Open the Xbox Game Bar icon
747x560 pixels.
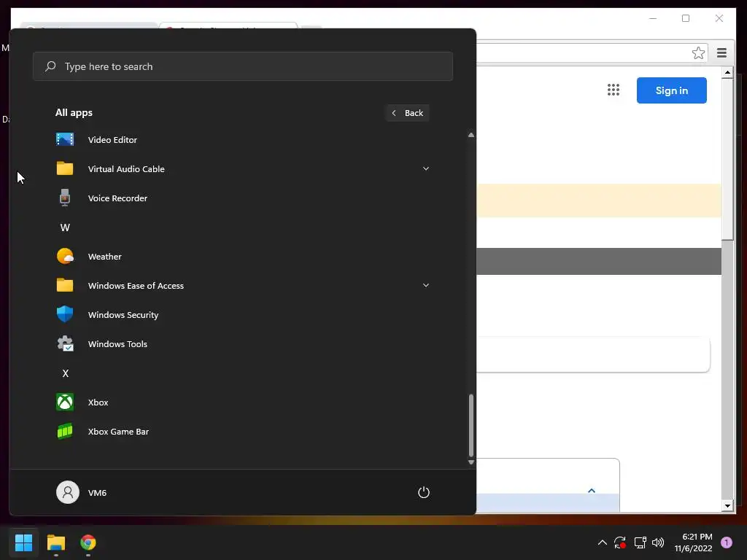(x=65, y=432)
